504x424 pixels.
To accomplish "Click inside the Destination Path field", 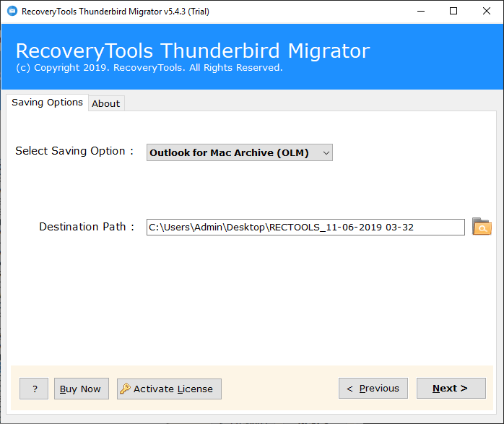I will pyautogui.click(x=305, y=228).
